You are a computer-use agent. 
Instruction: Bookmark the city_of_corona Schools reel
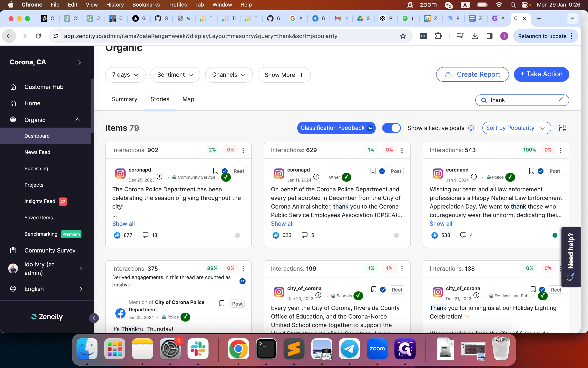[374, 289]
